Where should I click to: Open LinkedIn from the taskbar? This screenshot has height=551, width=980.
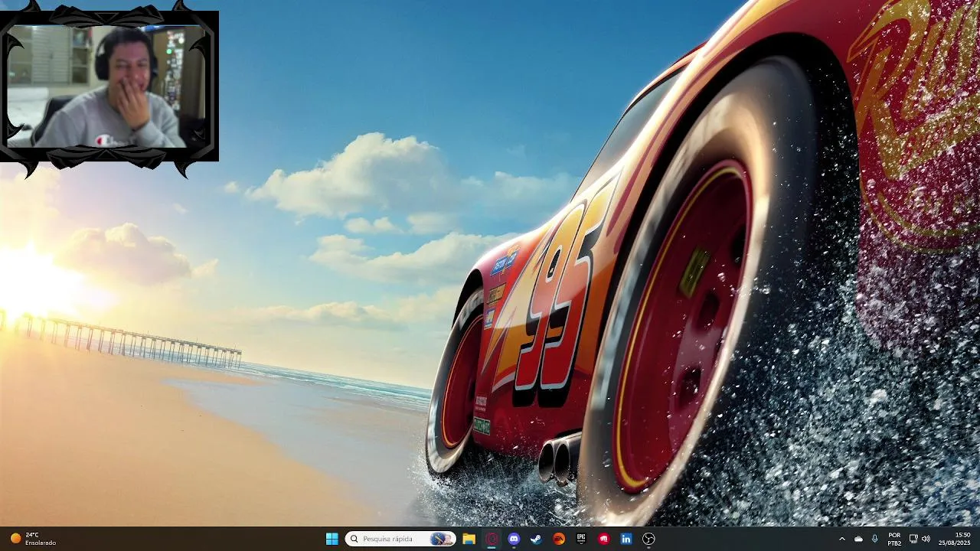click(626, 539)
